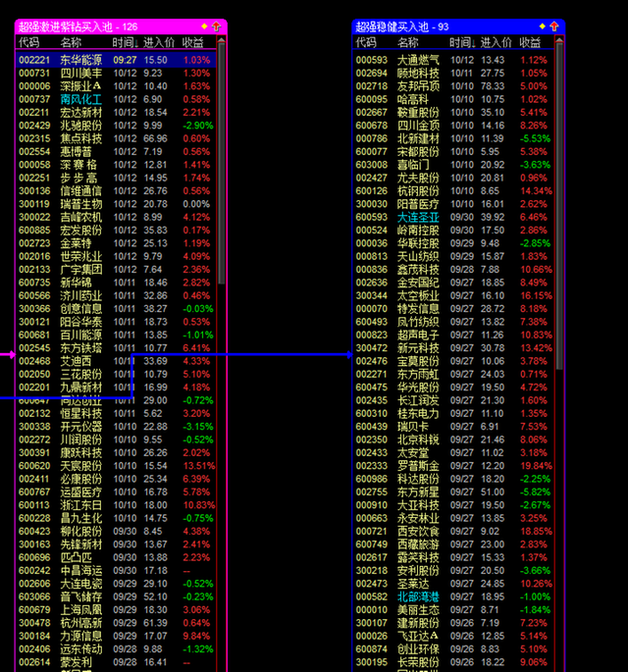The height and width of the screenshot is (672, 628).
Task: Select the 大连圣亚 600593 stock row
Action: (x=451, y=216)
